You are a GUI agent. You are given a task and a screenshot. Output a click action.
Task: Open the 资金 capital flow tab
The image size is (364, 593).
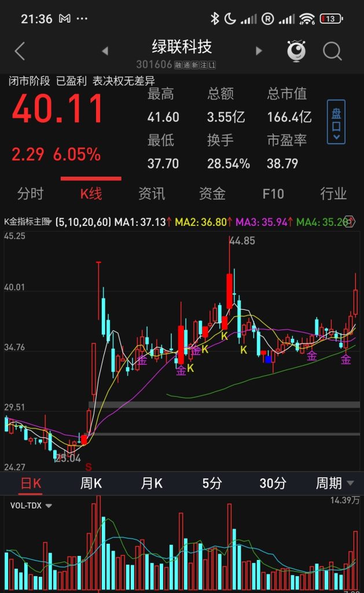coord(212,193)
